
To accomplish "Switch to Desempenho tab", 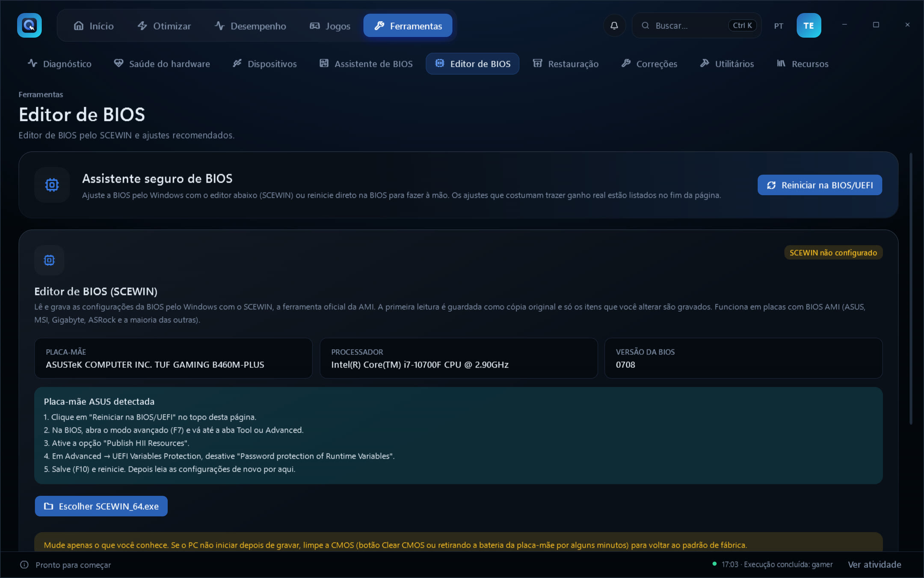I will (x=251, y=26).
